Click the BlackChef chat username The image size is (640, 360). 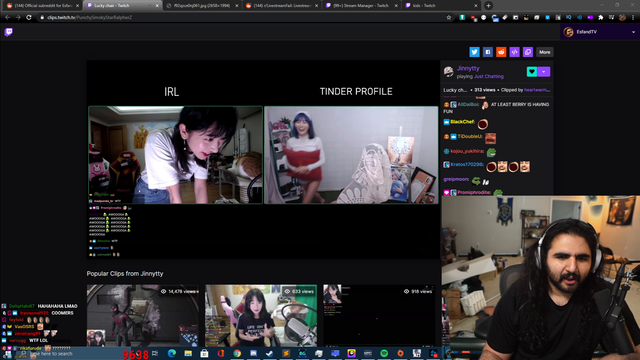[462, 122]
